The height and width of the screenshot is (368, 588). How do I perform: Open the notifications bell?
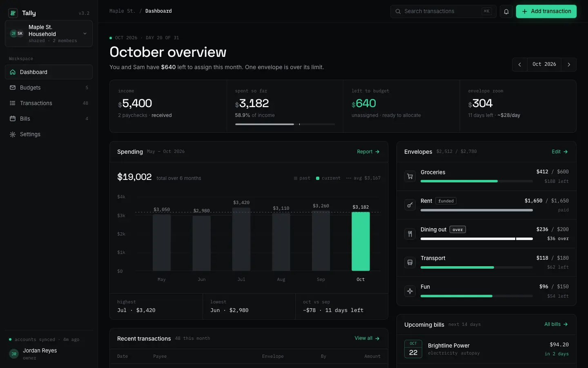[x=506, y=11]
